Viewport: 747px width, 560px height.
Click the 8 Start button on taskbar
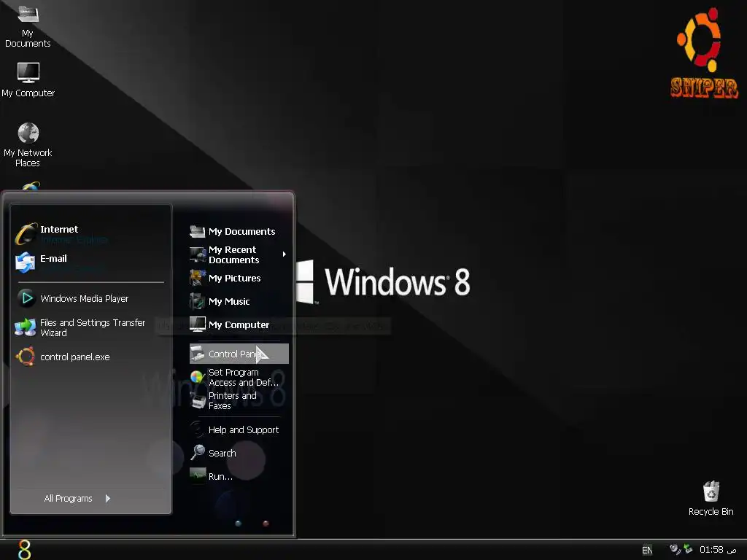[24, 550]
